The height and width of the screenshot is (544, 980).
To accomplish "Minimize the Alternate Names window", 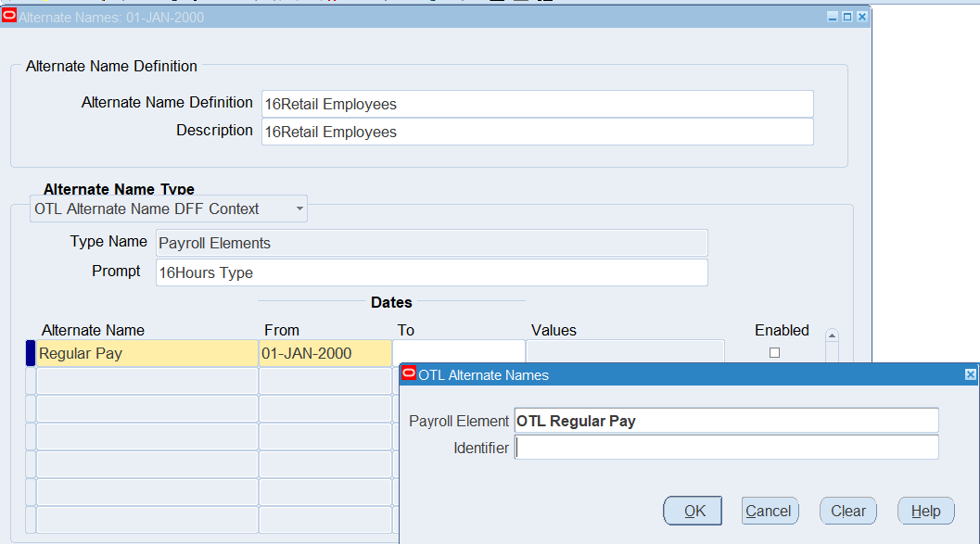I will 832,17.
